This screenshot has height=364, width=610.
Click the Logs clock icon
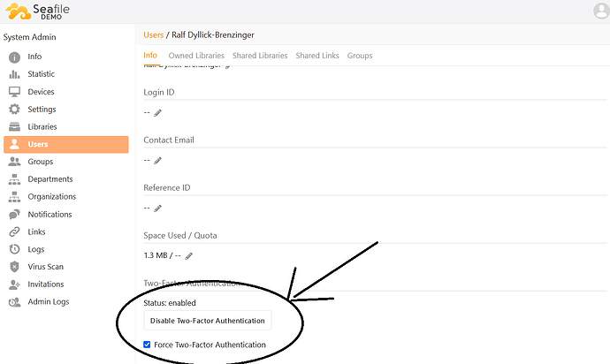coord(14,249)
